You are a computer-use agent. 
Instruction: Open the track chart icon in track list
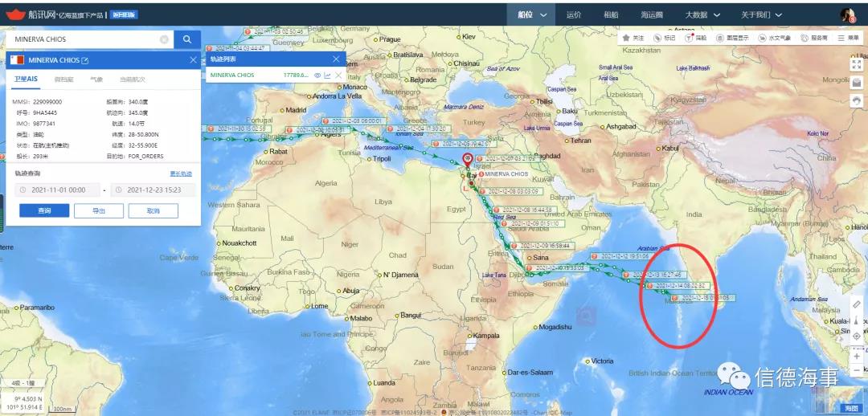(328, 75)
